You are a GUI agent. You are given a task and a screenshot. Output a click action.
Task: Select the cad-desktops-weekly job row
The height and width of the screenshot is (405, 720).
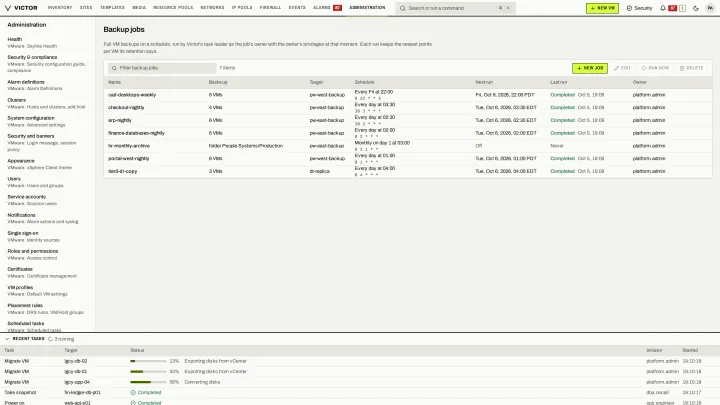tap(408, 95)
